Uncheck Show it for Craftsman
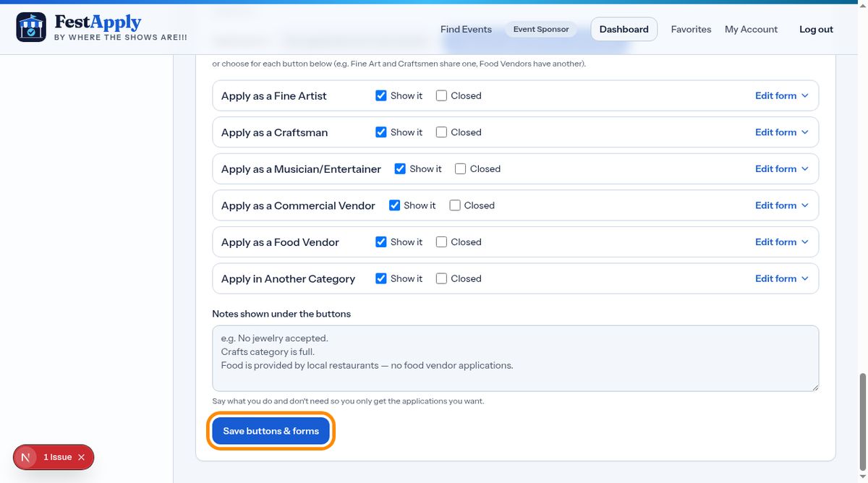Viewport: 868px width, 483px height. click(381, 132)
